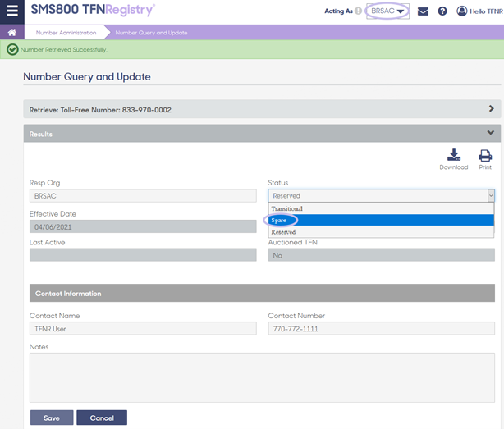Select Reserved status option from list
This screenshot has height=429, width=504.
(381, 232)
